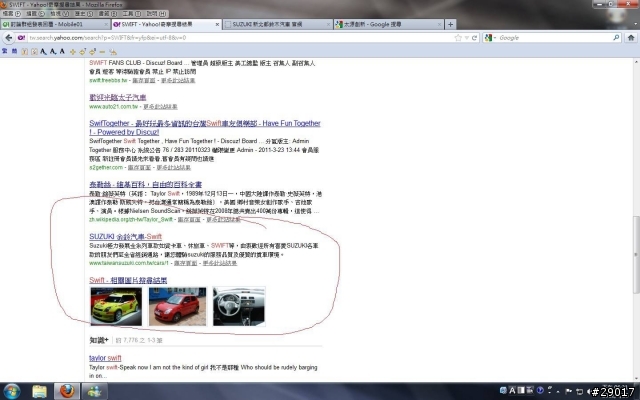Open the list-all-tabs dropdown arrow
Viewport: 640px width, 400px height.
(636, 24)
